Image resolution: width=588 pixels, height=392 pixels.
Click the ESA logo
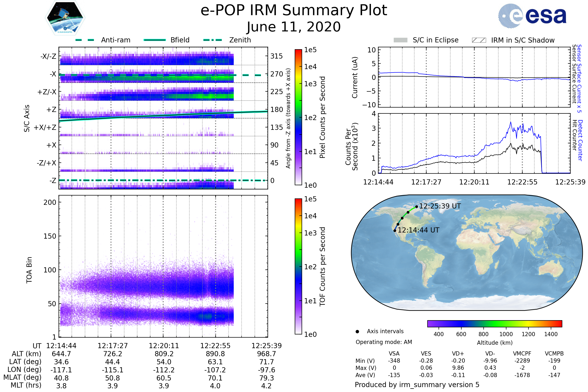532,16
